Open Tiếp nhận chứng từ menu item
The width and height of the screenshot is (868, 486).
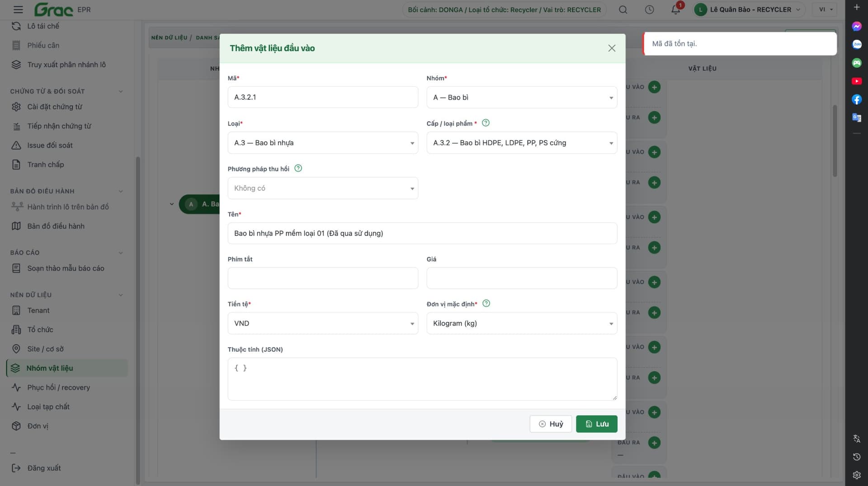click(59, 126)
